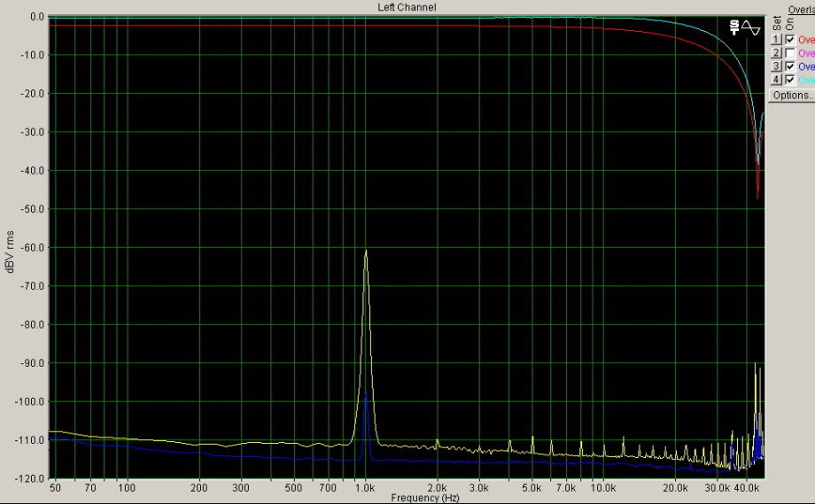Open the overlay Options button

point(792,95)
